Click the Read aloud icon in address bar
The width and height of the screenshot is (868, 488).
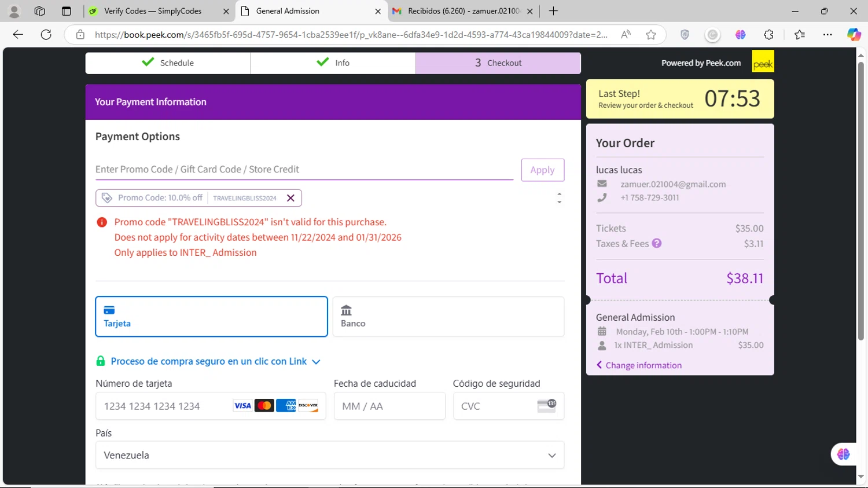[626, 35]
